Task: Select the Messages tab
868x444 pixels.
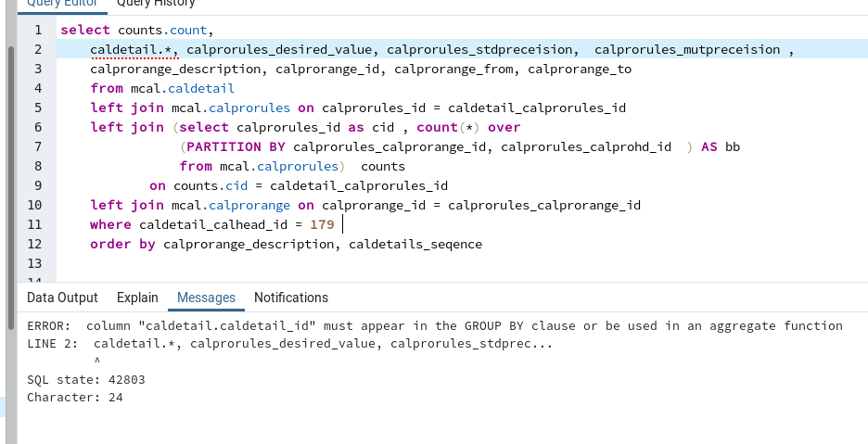Action: (206, 298)
